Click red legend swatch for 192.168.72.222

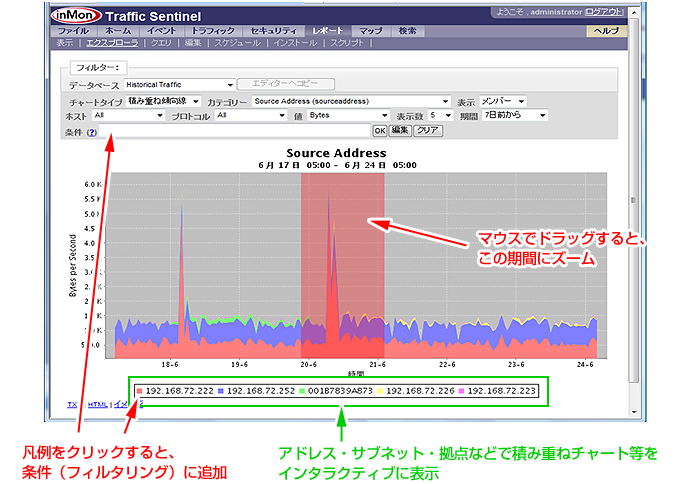click(140, 390)
